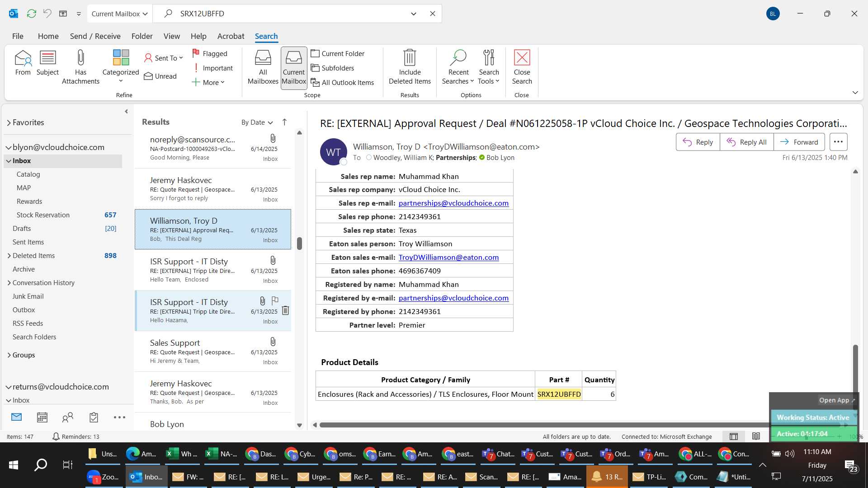This screenshot has height=488, width=868.
Task: Open the Acrobat tab
Action: pos(231,36)
